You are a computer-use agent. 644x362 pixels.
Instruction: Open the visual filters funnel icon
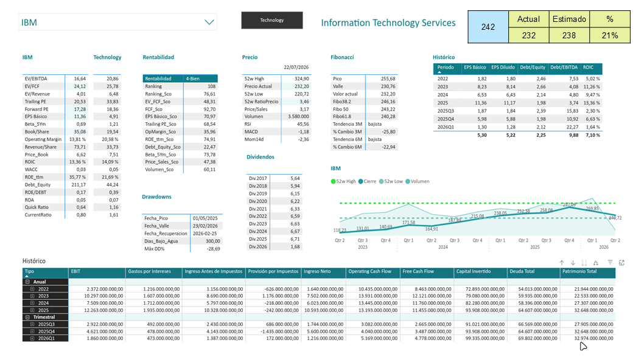[611, 262]
